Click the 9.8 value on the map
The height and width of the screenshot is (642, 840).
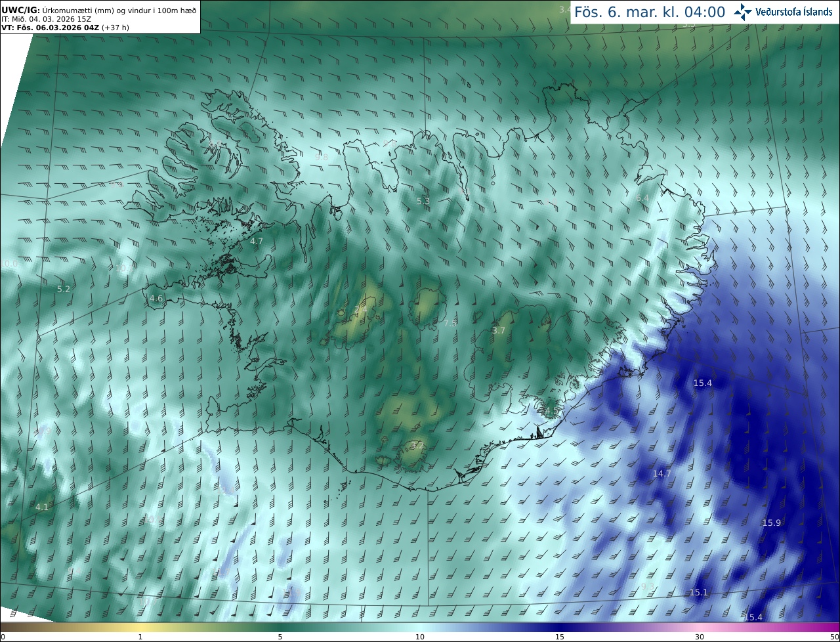click(x=322, y=157)
